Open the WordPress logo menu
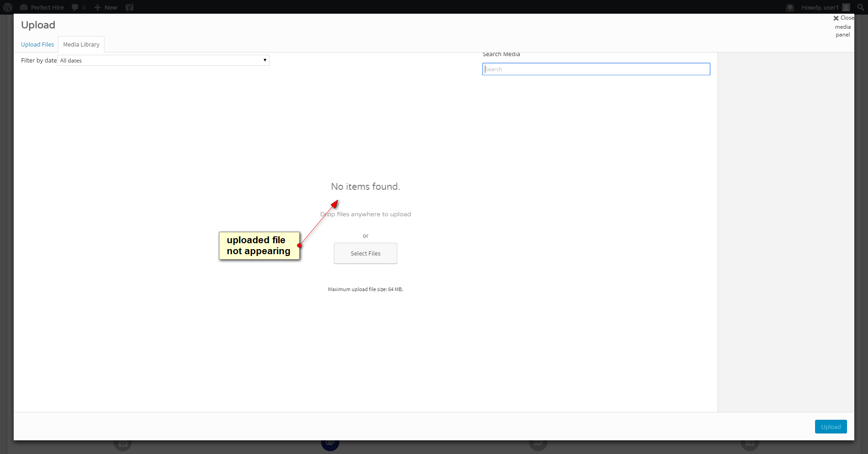 [x=8, y=7]
